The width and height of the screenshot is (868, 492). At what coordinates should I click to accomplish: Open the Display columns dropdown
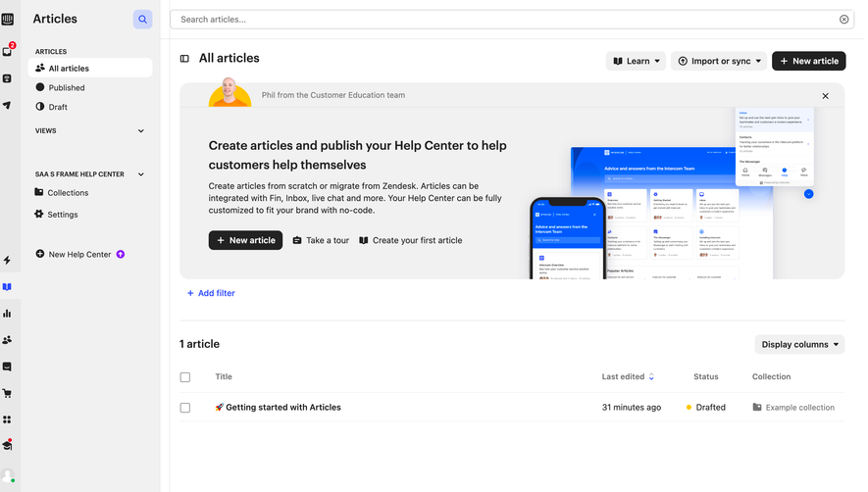(x=799, y=344)
